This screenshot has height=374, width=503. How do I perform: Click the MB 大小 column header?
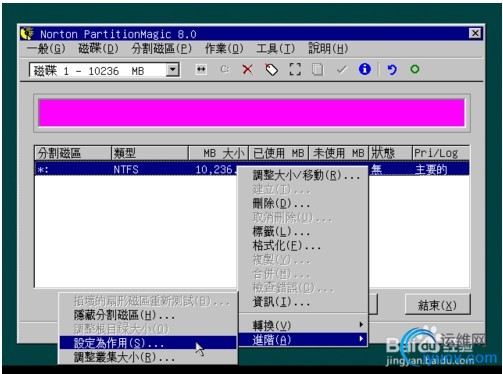click(219, 153)
